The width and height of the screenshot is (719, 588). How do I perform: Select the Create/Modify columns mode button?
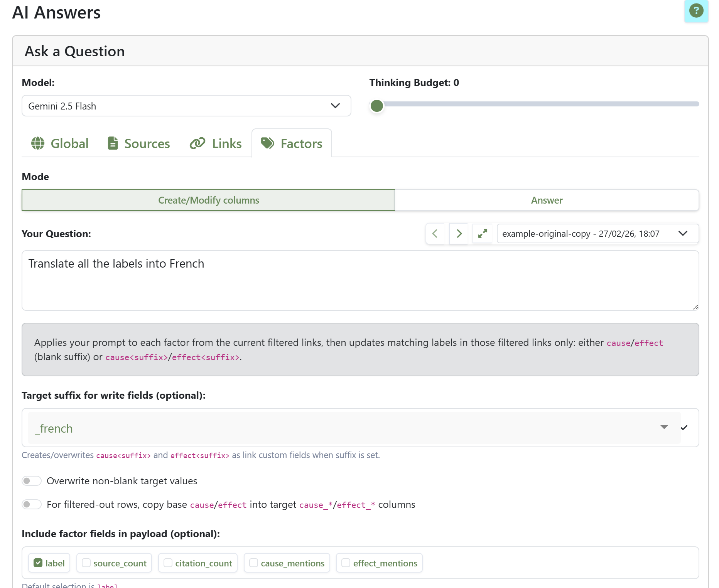tap(208, 200)
